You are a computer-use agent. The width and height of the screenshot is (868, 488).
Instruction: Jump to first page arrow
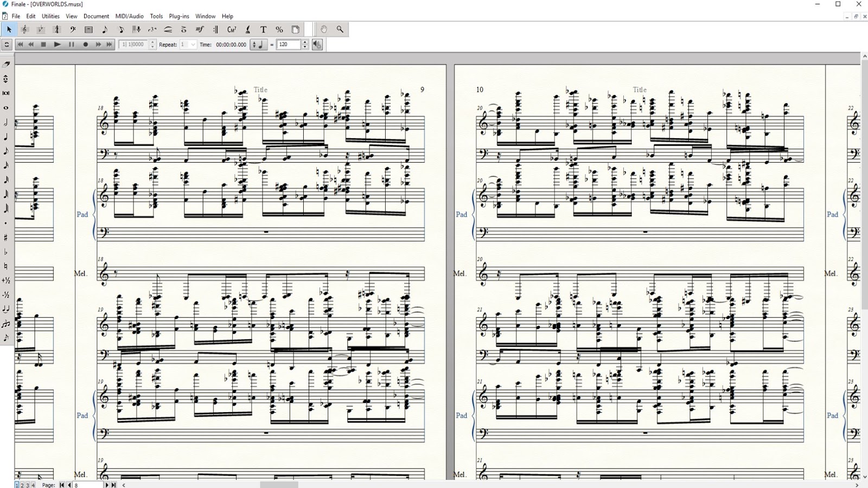62,485
